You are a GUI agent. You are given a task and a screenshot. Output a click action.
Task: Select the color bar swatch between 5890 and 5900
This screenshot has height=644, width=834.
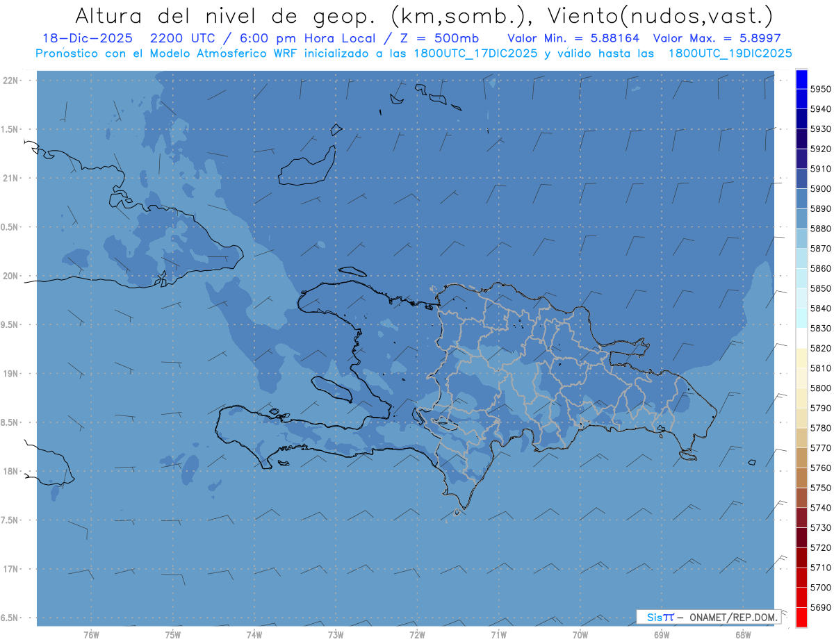801,199
